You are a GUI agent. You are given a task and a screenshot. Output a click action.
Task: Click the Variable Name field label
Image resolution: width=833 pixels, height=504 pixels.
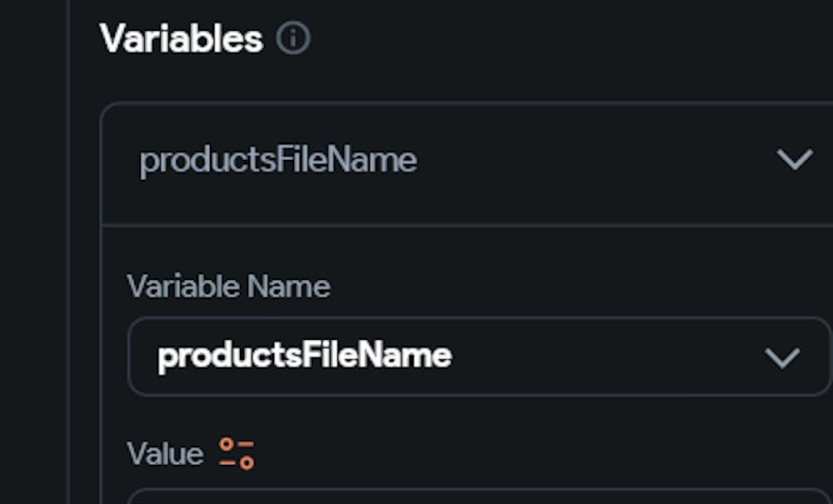tap(228, 287)
